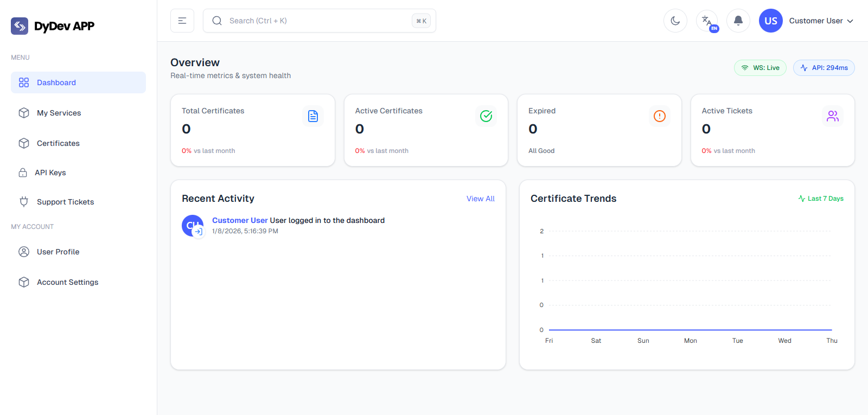Click the API: 294ms status badge
This screenshot has height=415, width=868.
(x=824, y=68)
